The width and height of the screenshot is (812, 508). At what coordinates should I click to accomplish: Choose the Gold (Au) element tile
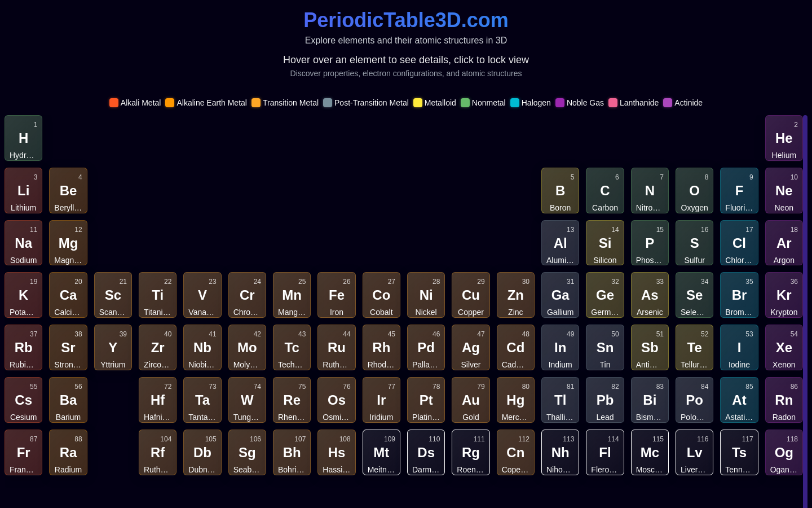click(x=470, y=400)
